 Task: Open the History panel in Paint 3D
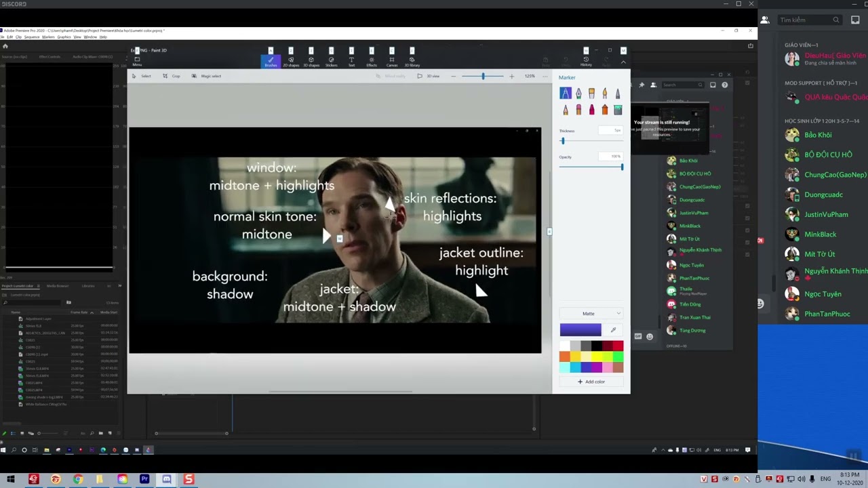tap(586, 61)
